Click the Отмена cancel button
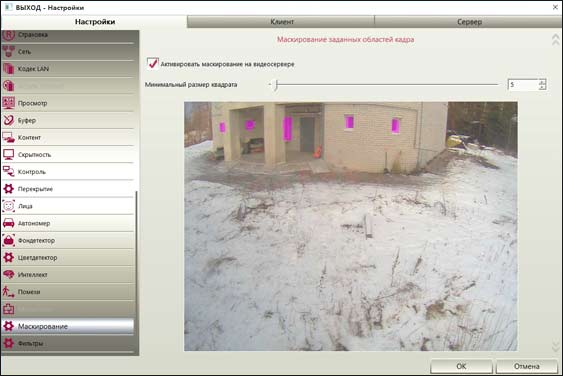Viewport: 563px width, 376px height. tap(526, 366)
